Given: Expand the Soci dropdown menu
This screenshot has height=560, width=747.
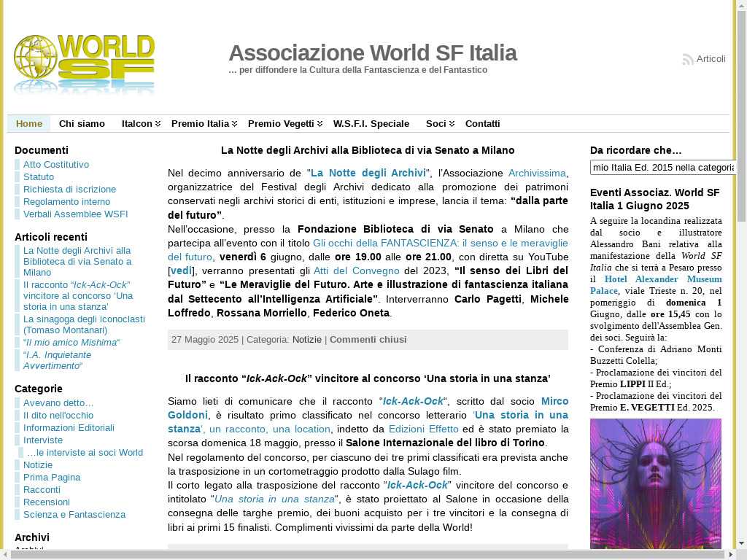Looking at the screenshot, I should 440,124.
